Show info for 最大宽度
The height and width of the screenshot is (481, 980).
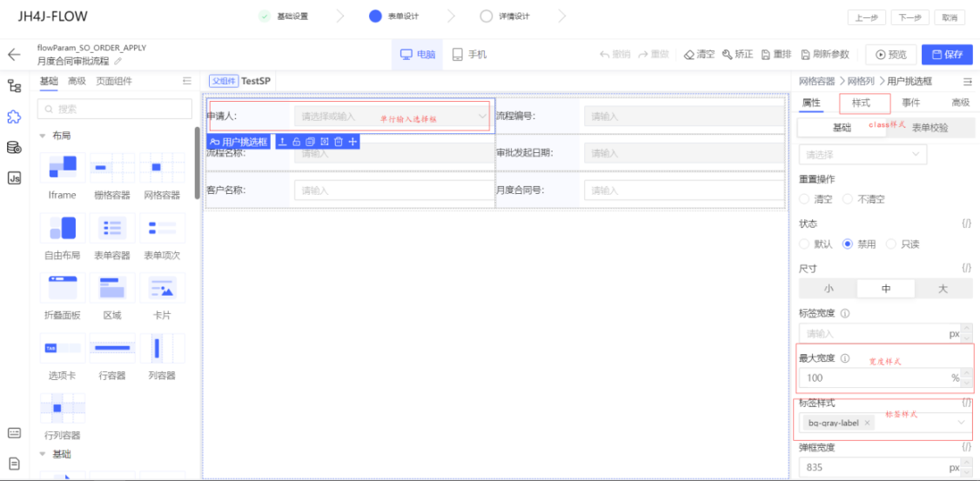(845, 358)
